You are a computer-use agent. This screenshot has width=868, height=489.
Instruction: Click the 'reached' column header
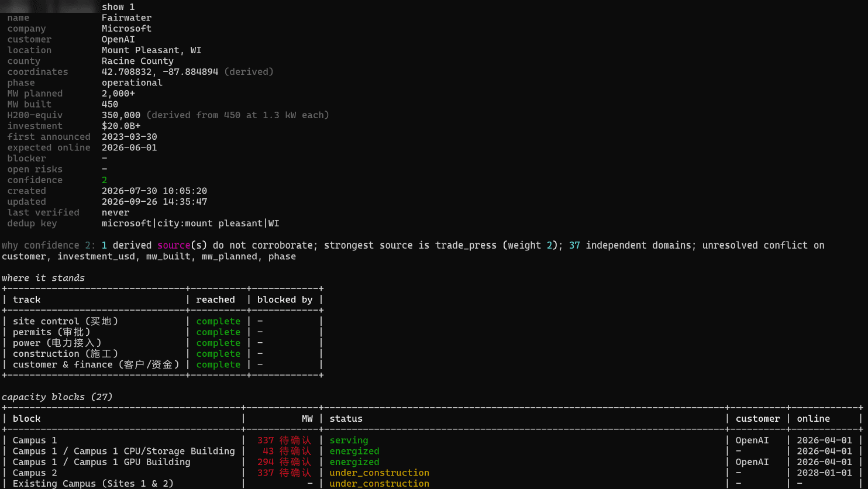215,299
